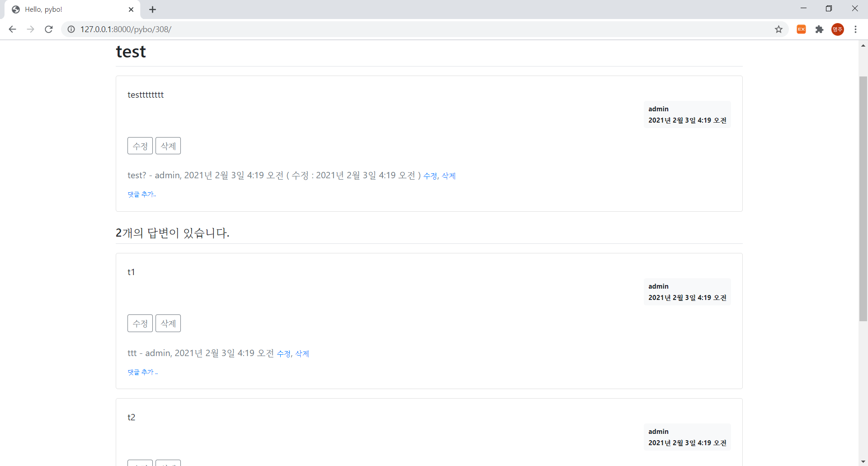Open the site info icon in address bar
This screenshot has height=466, width=868.
pyautogui.click(x=71, y=29)
